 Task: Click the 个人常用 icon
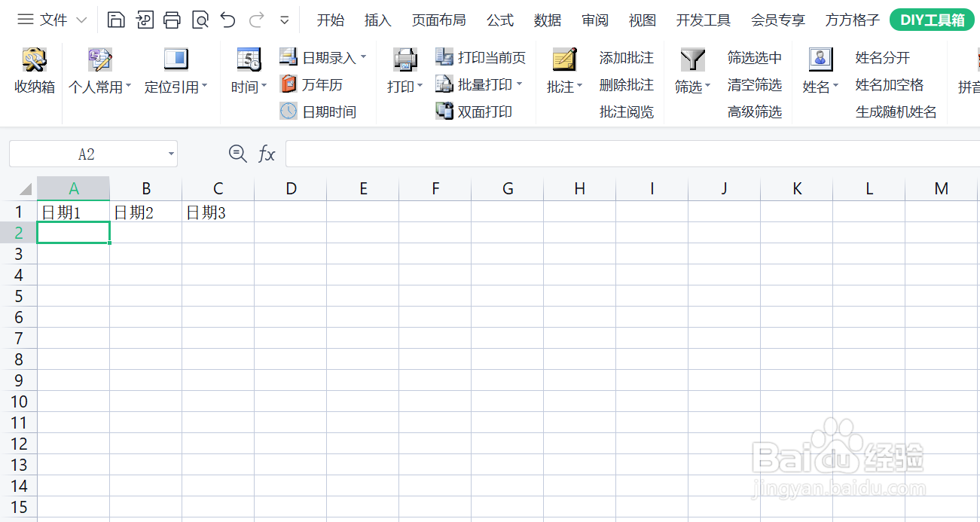click(99, 60)
